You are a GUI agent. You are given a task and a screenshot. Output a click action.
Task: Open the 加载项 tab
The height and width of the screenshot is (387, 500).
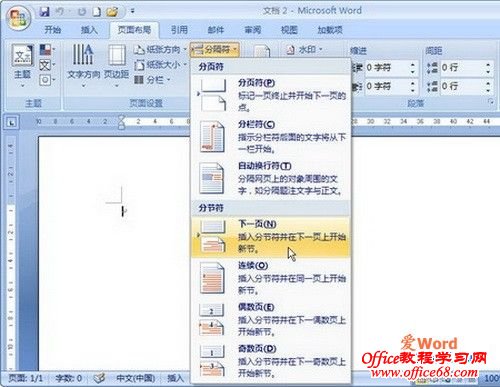(x=330, y=30)
